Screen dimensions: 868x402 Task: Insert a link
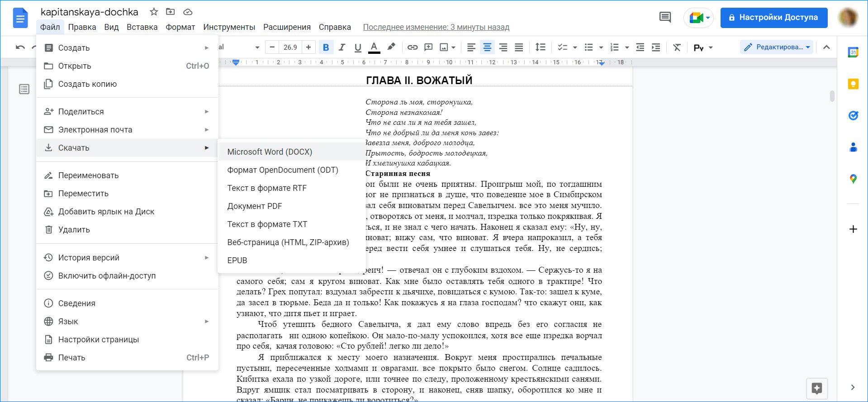[x=413, y=47]
